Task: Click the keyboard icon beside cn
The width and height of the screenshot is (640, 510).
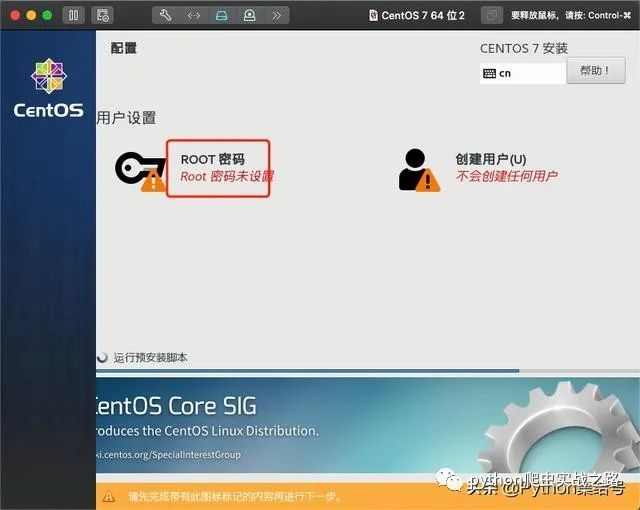Action: (489, 73)
